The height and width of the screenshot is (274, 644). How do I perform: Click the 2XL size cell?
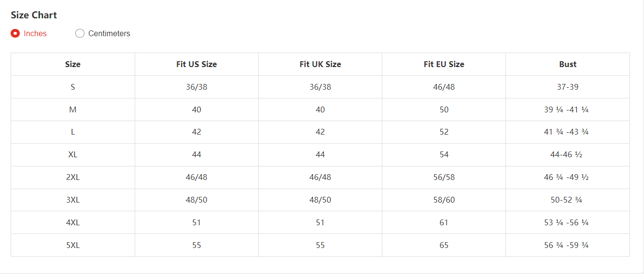[73, 177]
